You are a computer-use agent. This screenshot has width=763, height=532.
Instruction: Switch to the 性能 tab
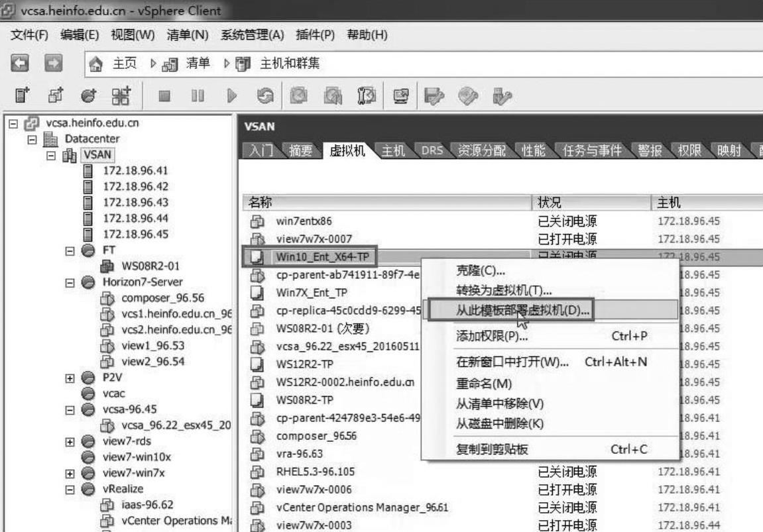click(534, 151)
